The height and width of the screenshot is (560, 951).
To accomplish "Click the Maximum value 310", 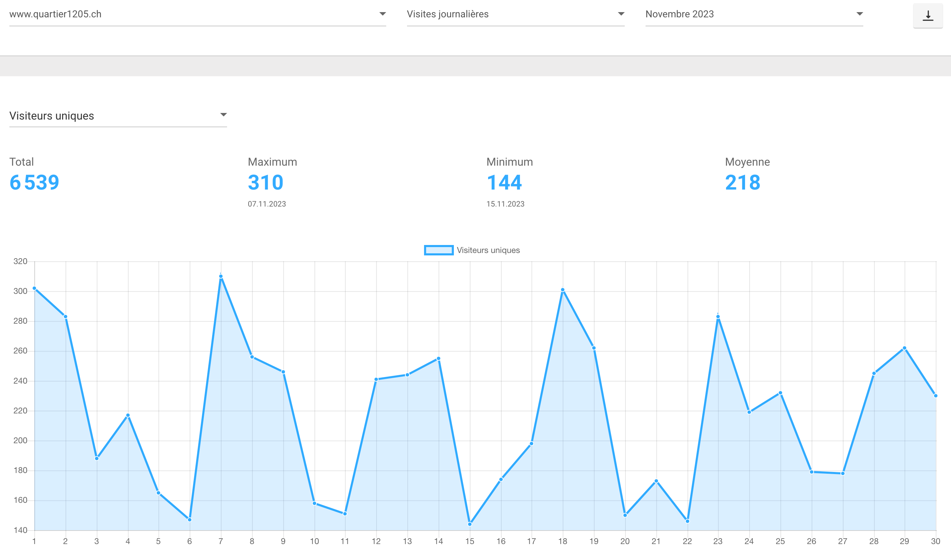I will tap(266, 183).
